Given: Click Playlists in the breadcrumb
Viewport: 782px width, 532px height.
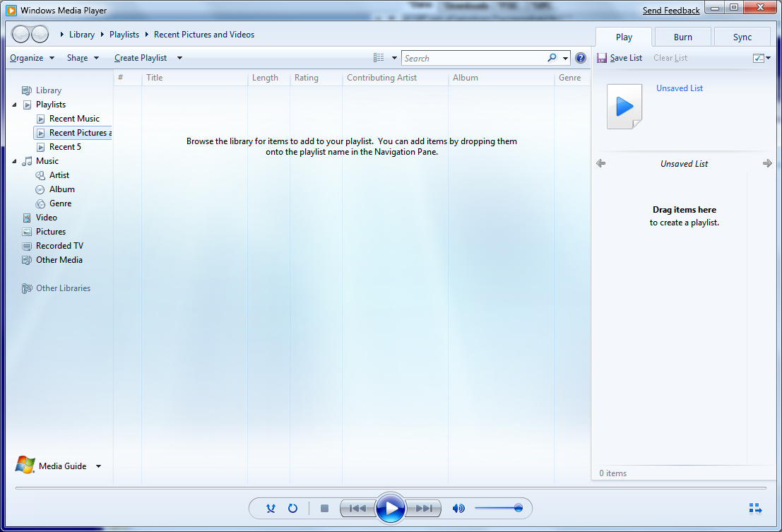Looking at the screenshot, I should tap(124, 35).
